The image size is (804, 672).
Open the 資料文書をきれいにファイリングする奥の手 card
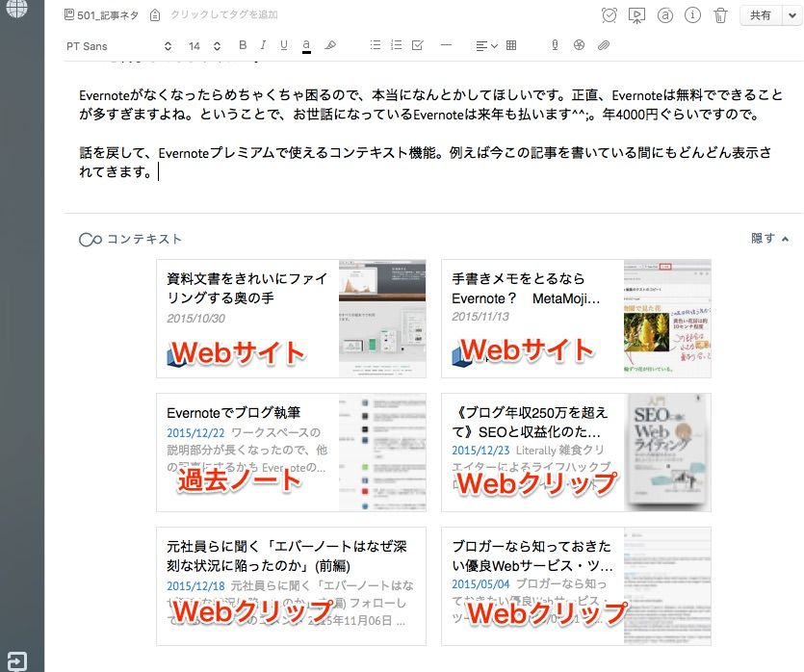291,319
